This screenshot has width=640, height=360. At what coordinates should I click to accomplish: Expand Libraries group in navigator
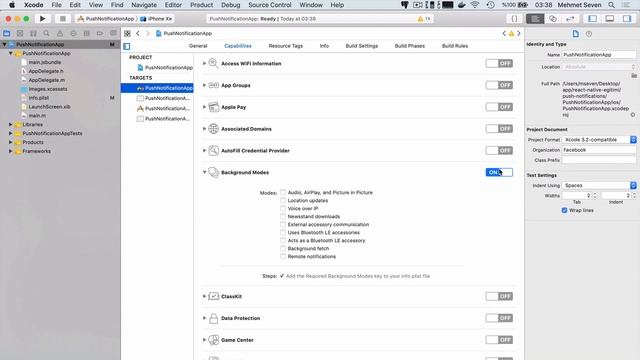pyautogui.click(x=11, y=124)
